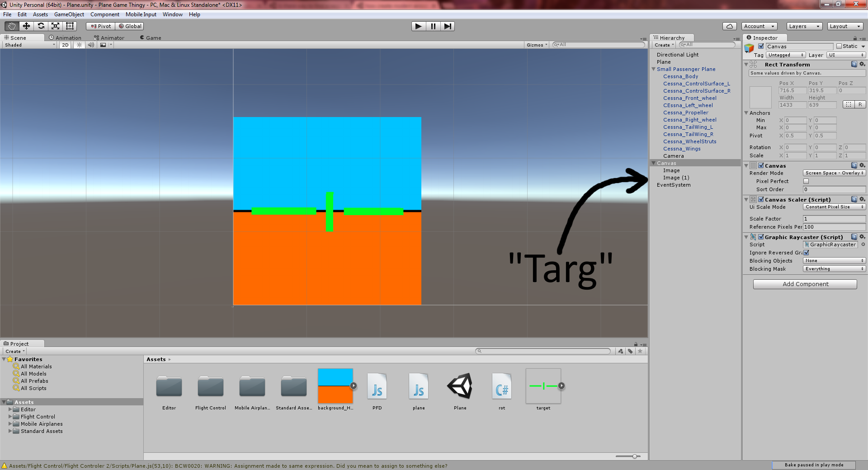This screenshot has width=868, height=470.
Task: Toggle scene audio speaker icon
Action: point(91,45)
